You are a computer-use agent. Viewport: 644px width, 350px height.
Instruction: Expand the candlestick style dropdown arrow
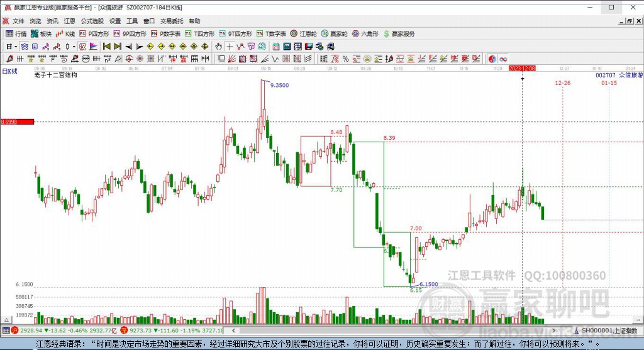click(x=74, y=47)
